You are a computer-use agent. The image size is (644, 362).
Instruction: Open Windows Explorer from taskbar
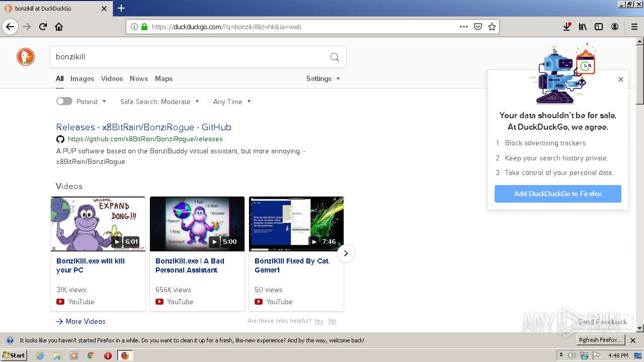(57, 355)
